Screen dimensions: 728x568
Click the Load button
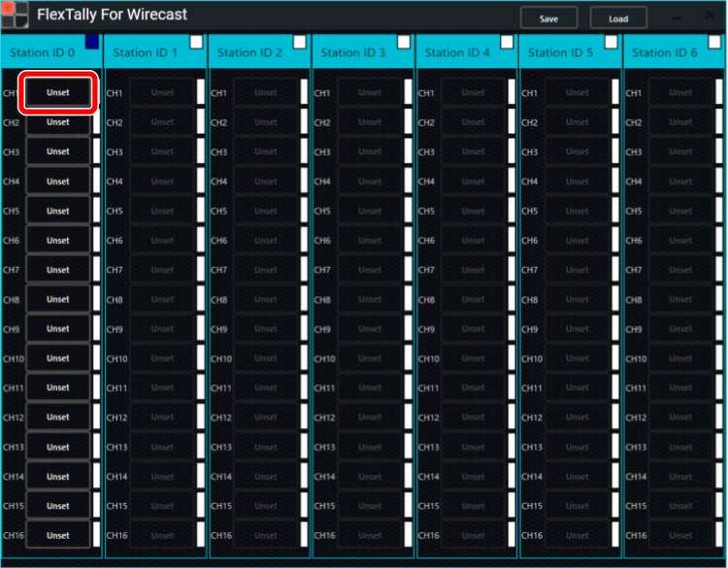pyautogui.click(x=618, y=18)
